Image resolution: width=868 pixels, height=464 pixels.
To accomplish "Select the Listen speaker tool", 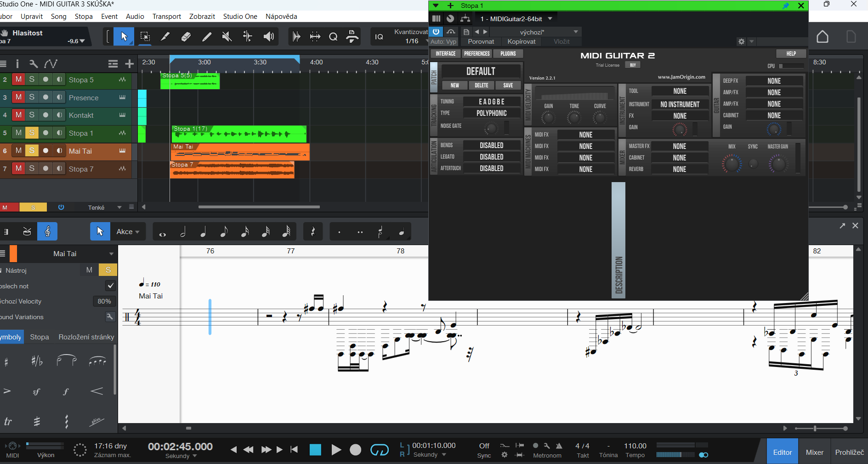I will tap(269, 37).
